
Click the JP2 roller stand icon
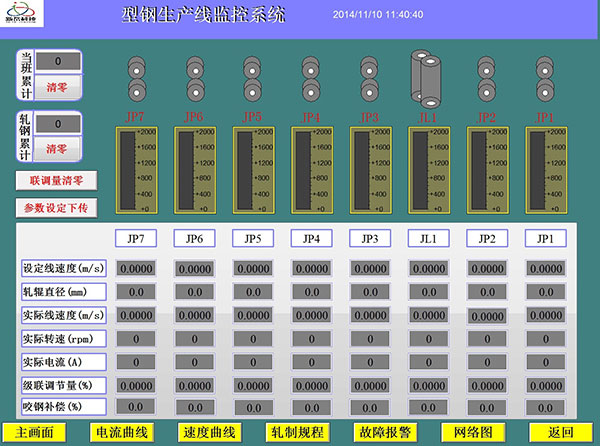coord(486,78)
